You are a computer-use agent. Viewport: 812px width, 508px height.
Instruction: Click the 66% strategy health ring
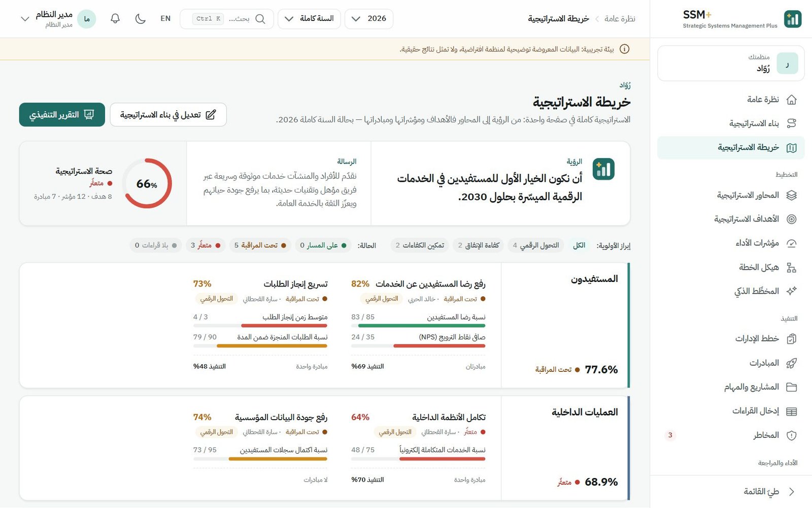(147, 183)
